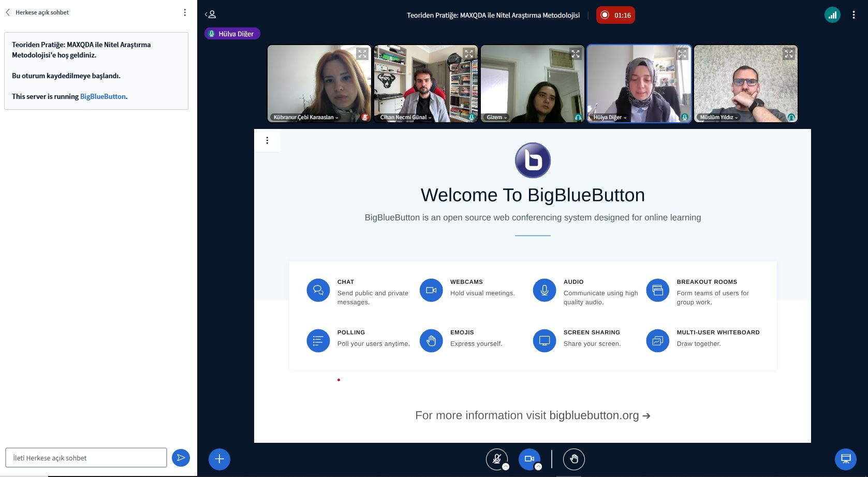Click the presentation restore icon at bottom right
Viewport: 868px width, 477px height.
[x=845, y=459]
